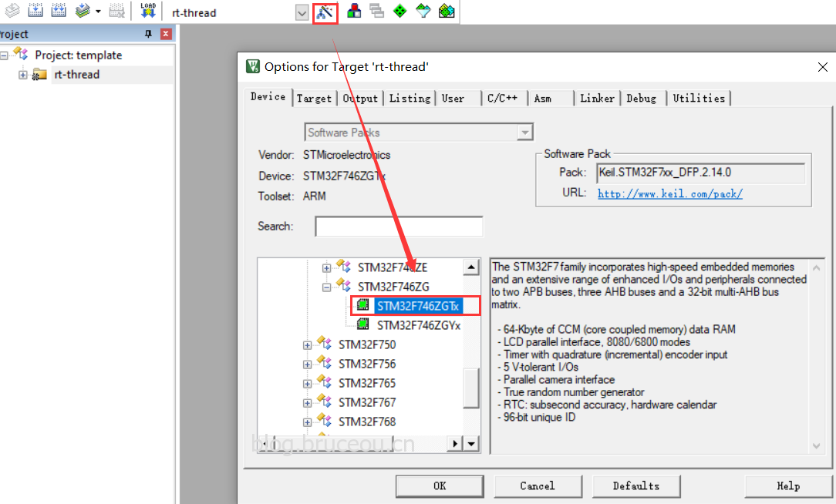Switch to the C/C++ tab
Screen dimensions: 836x504
(502, 99)
